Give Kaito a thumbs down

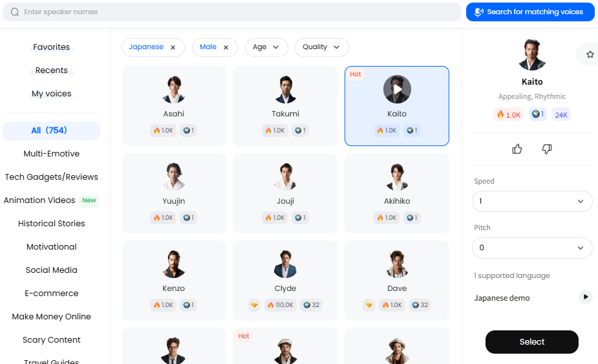point(547,149)
